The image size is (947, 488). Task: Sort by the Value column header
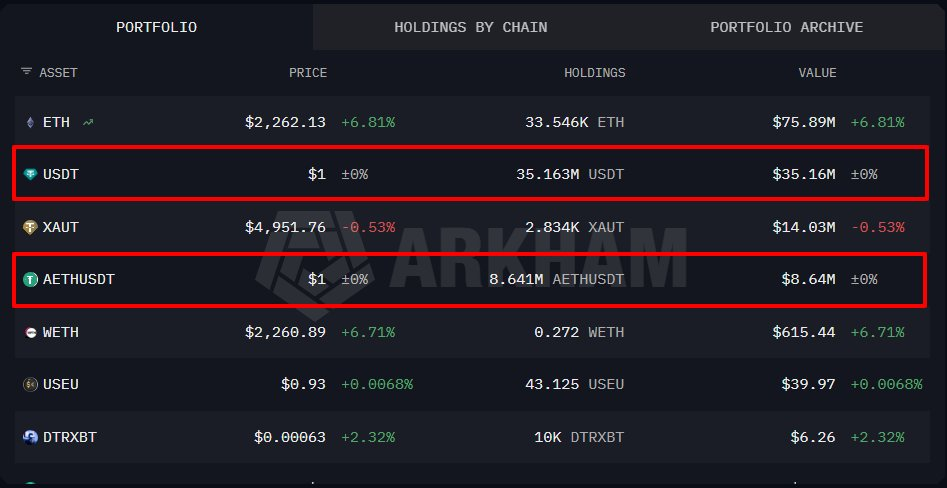[x=817, y=73]
